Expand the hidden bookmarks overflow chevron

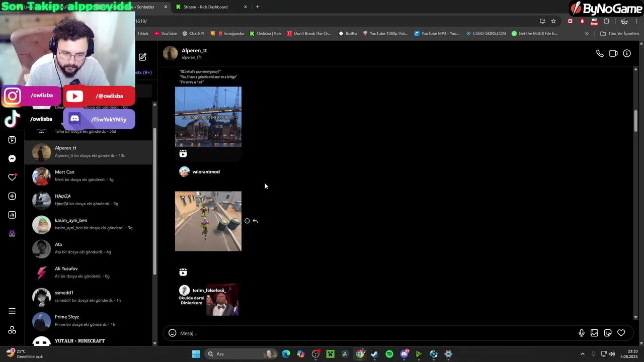pyautogui.click(x=587, y=34)
